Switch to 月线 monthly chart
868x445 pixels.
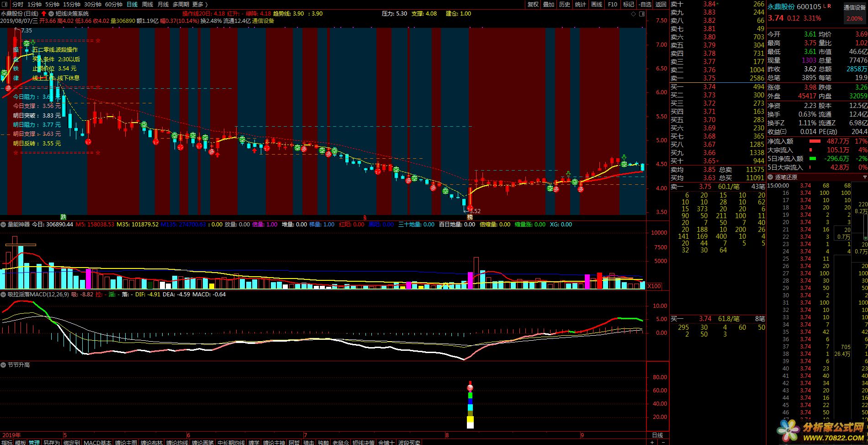click(163, 4)
